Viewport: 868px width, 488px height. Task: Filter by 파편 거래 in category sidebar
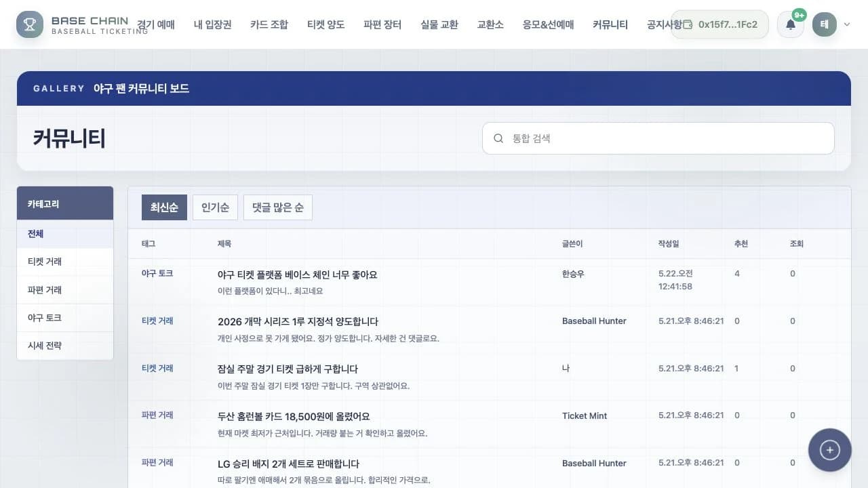pyautogui.click(x=65, y=290)
